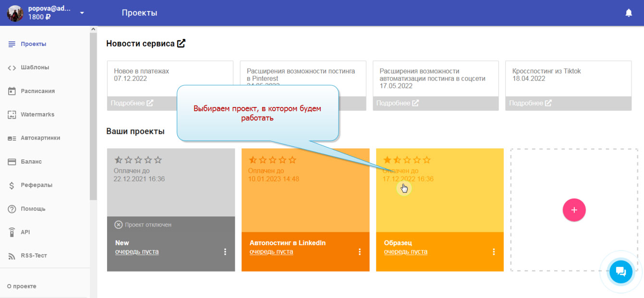Click the RSS-Тест feed icon

12,256
